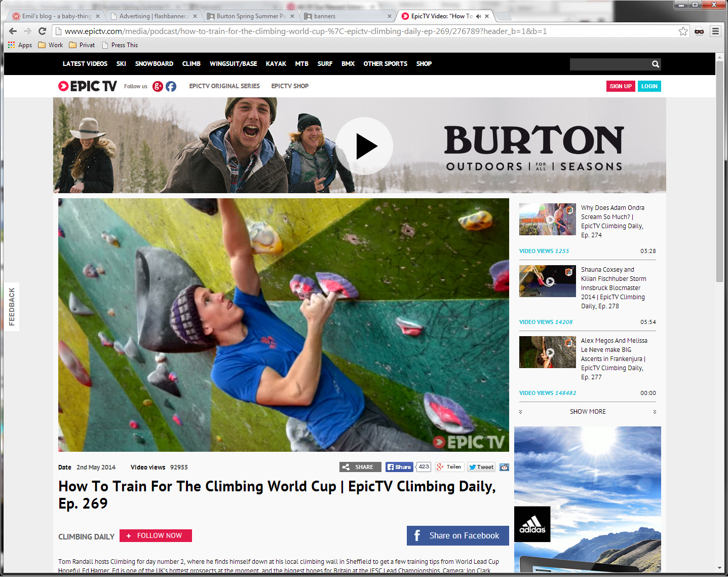Viewport: 728px width, 577px height.
Task: Bookmark this page with the star icon
Action: pos(683,31)
